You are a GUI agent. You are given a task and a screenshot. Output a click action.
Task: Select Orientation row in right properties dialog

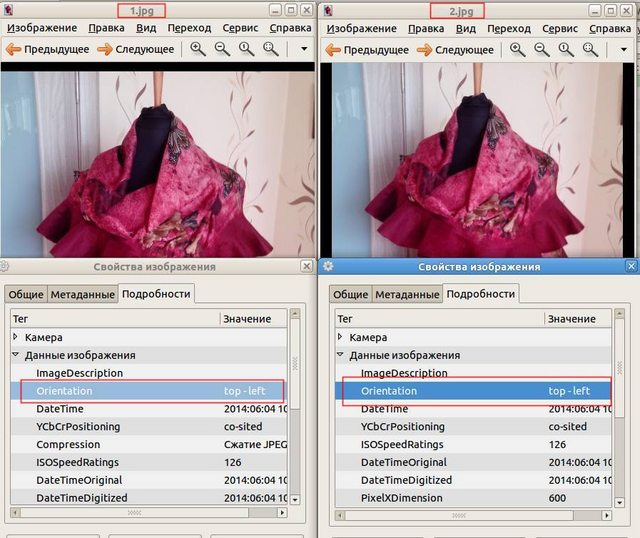(x=473, y=391)
